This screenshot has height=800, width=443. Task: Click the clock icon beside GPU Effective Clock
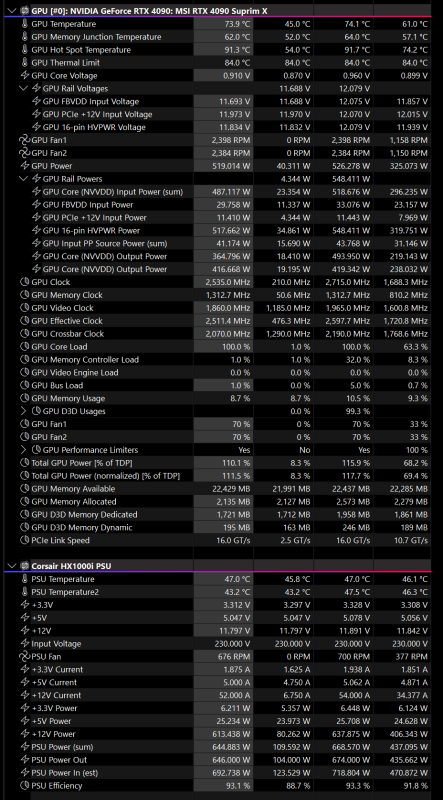[25, 321]
